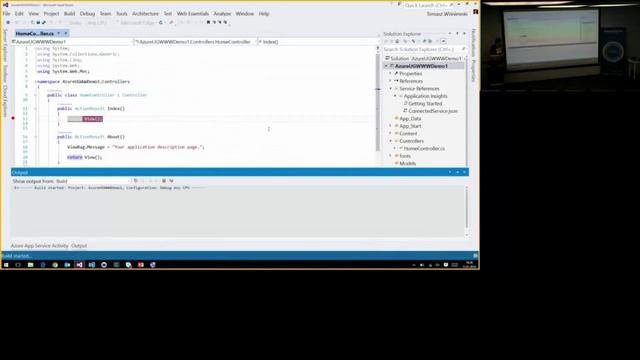
Task: Click in the Search Solution Explorer field
Action: pyautogui.click(x=424, y=49)
